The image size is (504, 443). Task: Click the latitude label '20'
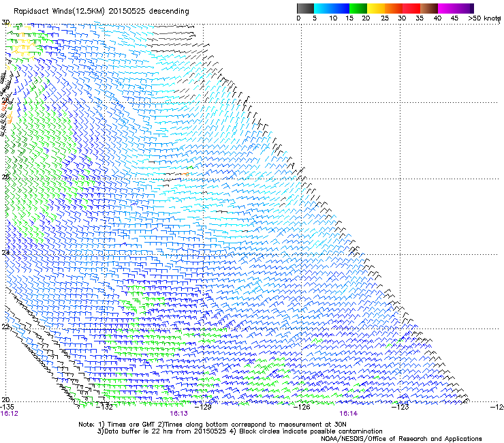pyautogui.click(x=5, y=399)
